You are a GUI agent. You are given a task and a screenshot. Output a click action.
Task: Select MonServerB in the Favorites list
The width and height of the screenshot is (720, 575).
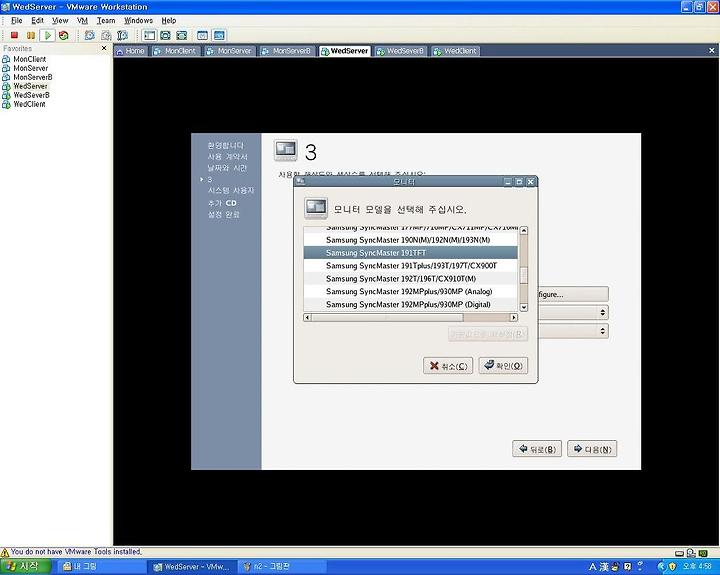coord(33,77)
